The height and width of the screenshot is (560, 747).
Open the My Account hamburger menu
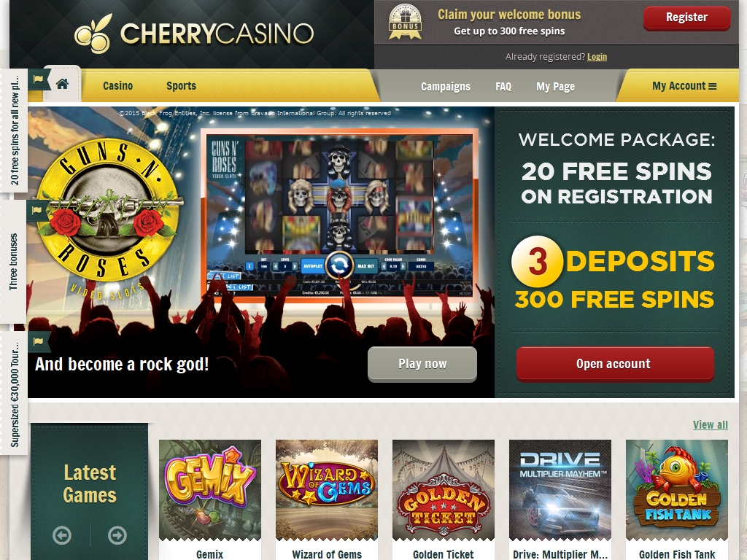[x=684, y=86]
